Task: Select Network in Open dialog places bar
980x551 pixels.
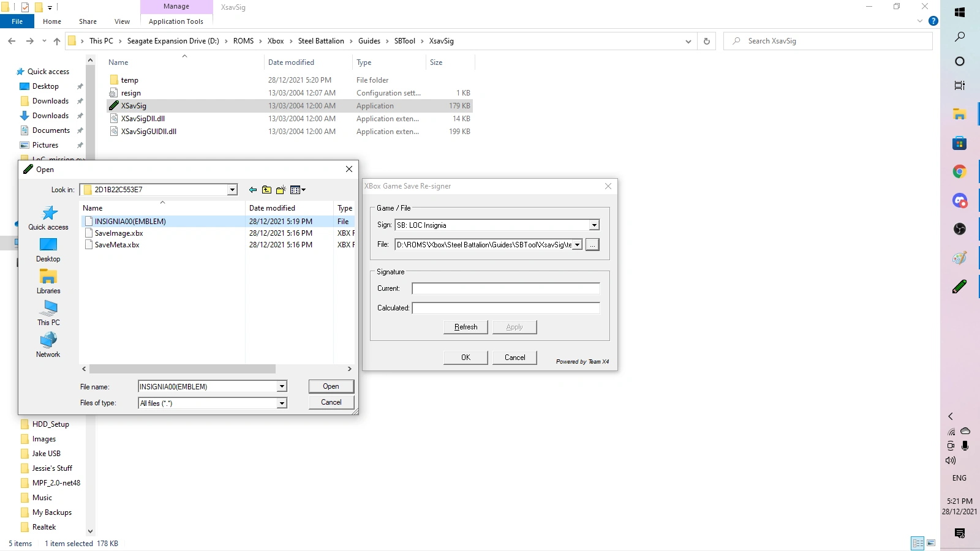Action: pos(48,345)
